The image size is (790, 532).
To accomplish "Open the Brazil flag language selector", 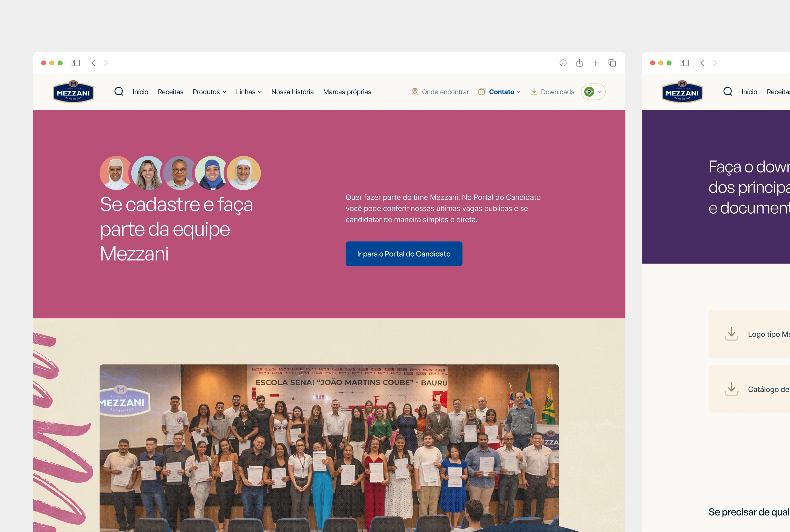I will coord(593,92).
